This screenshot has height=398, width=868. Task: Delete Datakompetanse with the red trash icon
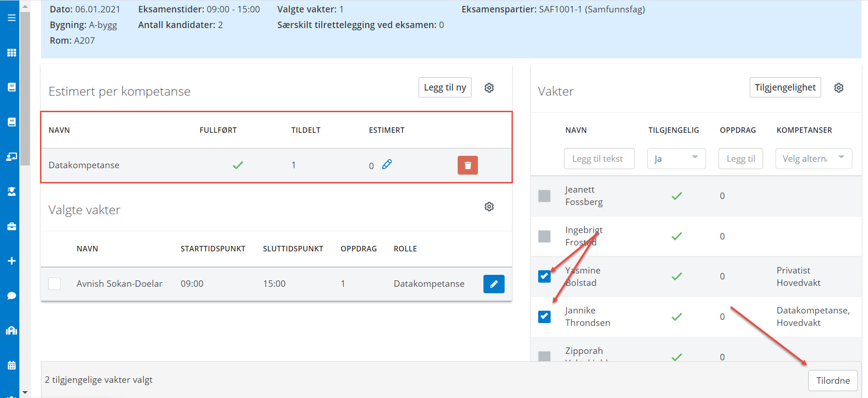467,165
